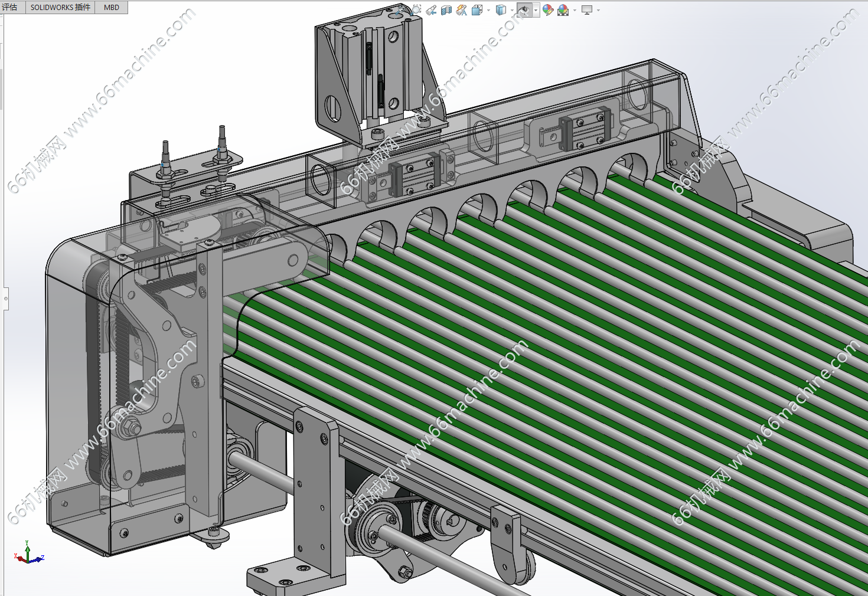Open the View Settings dropdown arrow

[x=598, y=10]
